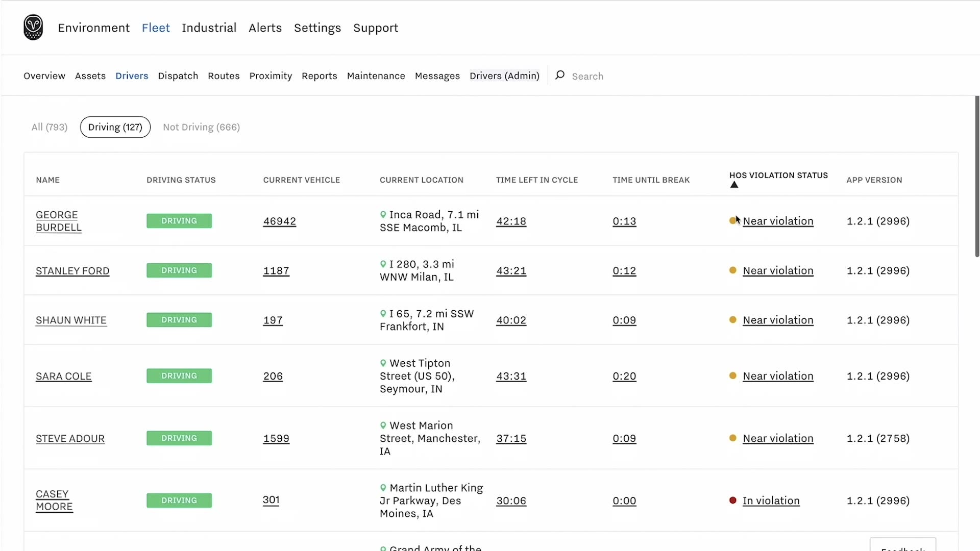Open the Environment menu
This screenshot has width=980, height=551.
point(94,28)
